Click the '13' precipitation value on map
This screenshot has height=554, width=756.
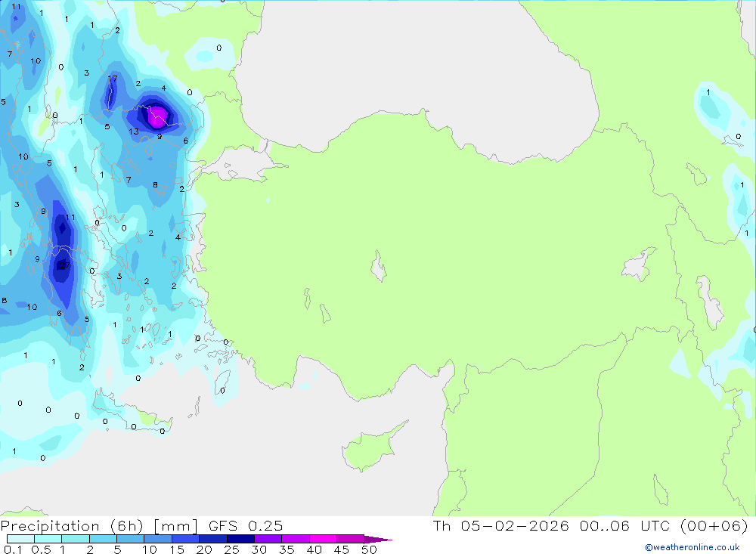[x=134, y=132]
